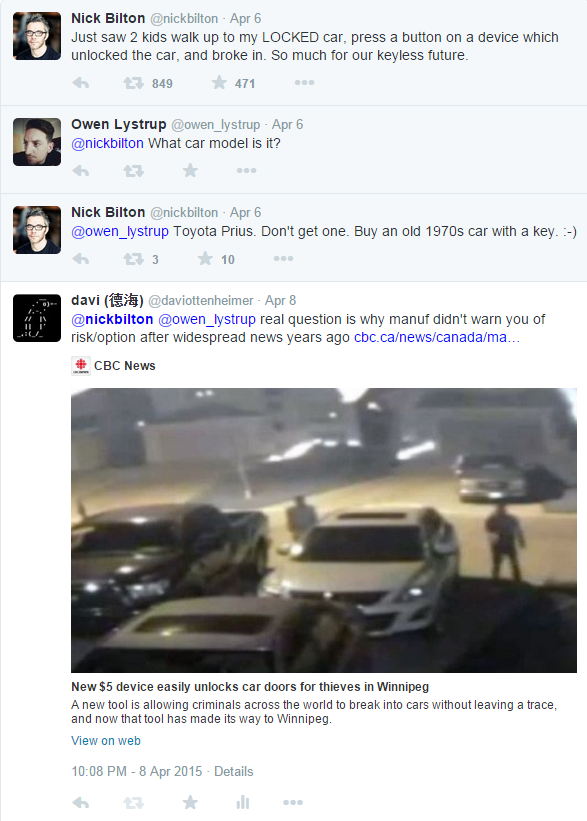Click View on web link
This screenshot has width=587, height=821.
click(x=106, y=741)
